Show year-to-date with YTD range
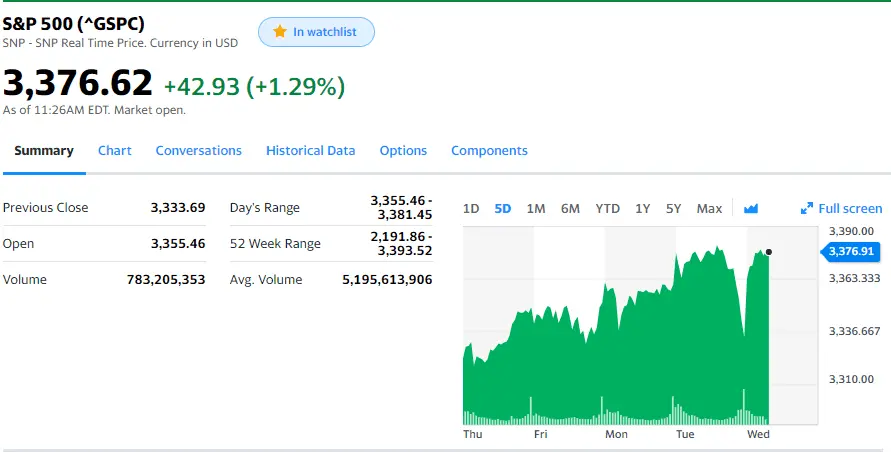This screenshot has height=452, width=891. coord(607,208)
